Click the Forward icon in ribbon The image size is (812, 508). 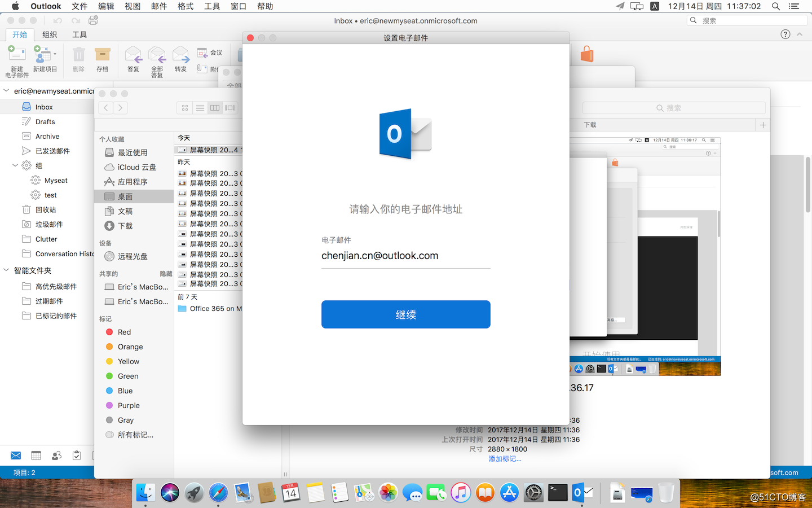pyautogui.click(x=180, y=55)
